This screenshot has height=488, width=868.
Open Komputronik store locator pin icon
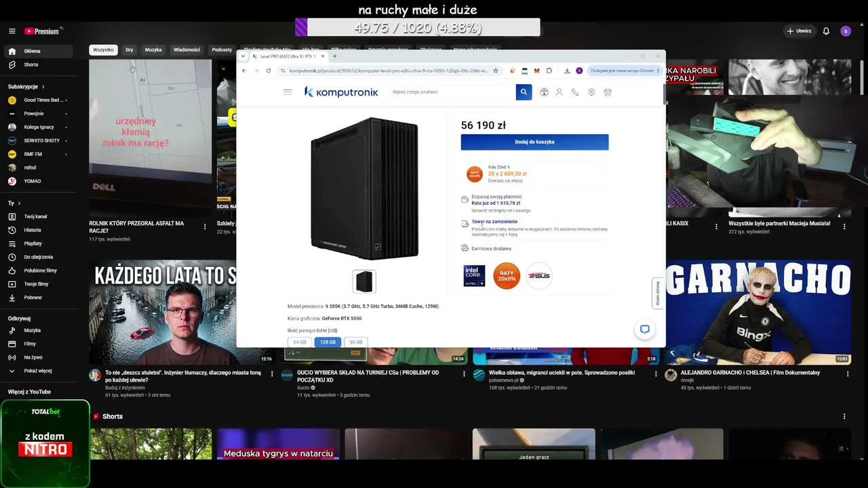[591, 92]
